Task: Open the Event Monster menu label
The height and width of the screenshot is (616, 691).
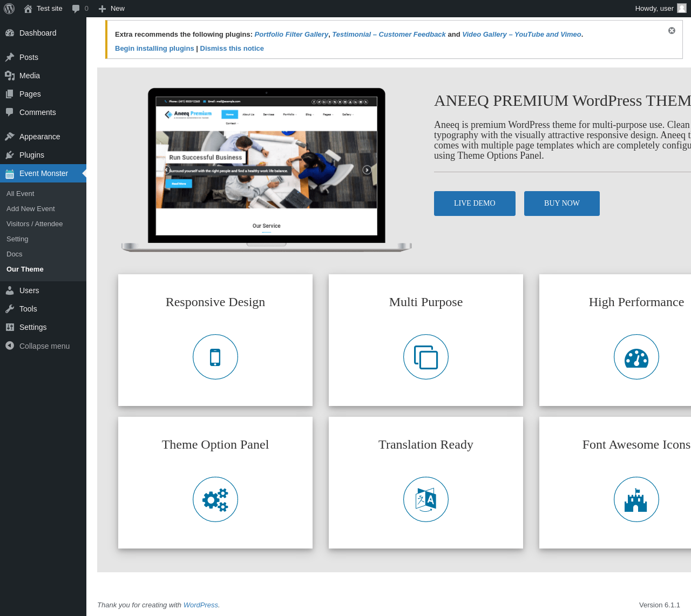Action: pyautogui.click(x=44, y=173)
